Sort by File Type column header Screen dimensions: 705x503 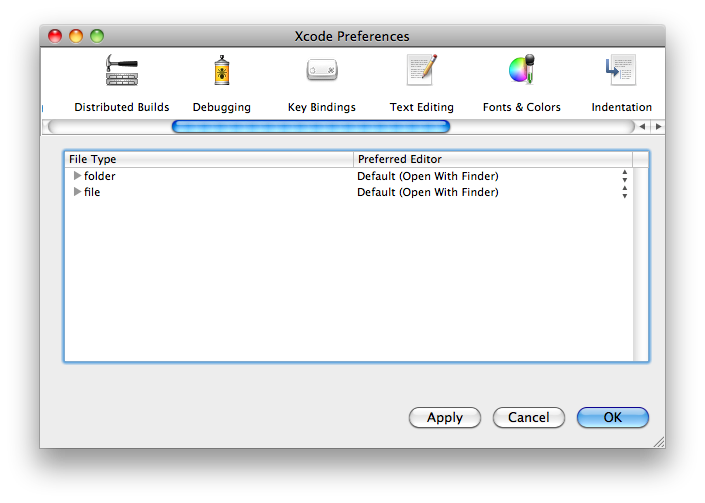click(208, 159)
